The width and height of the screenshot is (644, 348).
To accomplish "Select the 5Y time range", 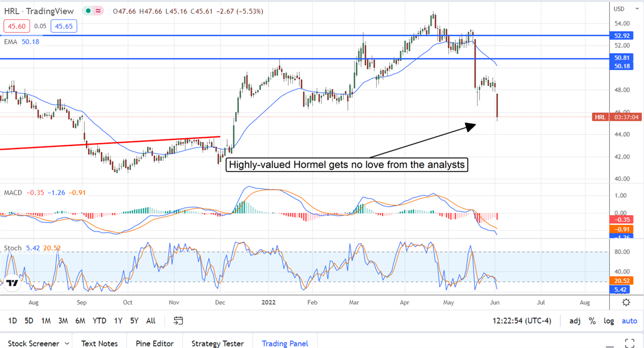I will pos(134,321).
